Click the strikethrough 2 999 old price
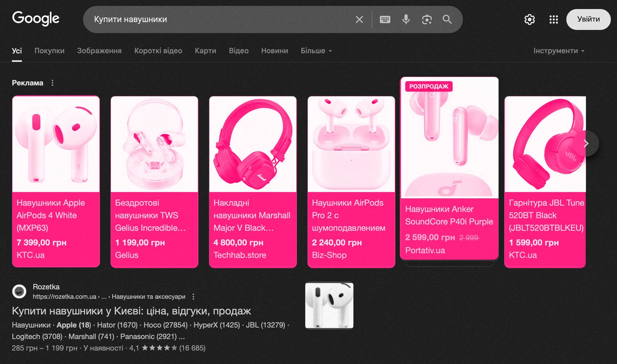The image size is (617, 364). 469,238
